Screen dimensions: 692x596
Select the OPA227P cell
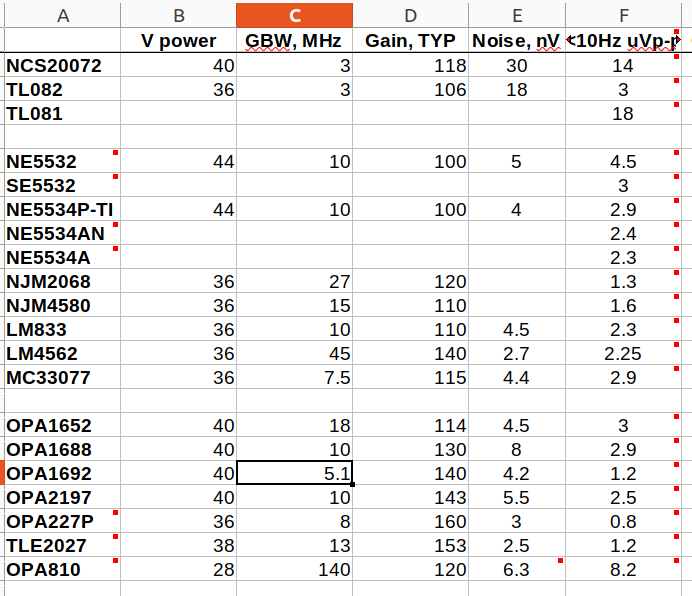(x=63, y=521)
